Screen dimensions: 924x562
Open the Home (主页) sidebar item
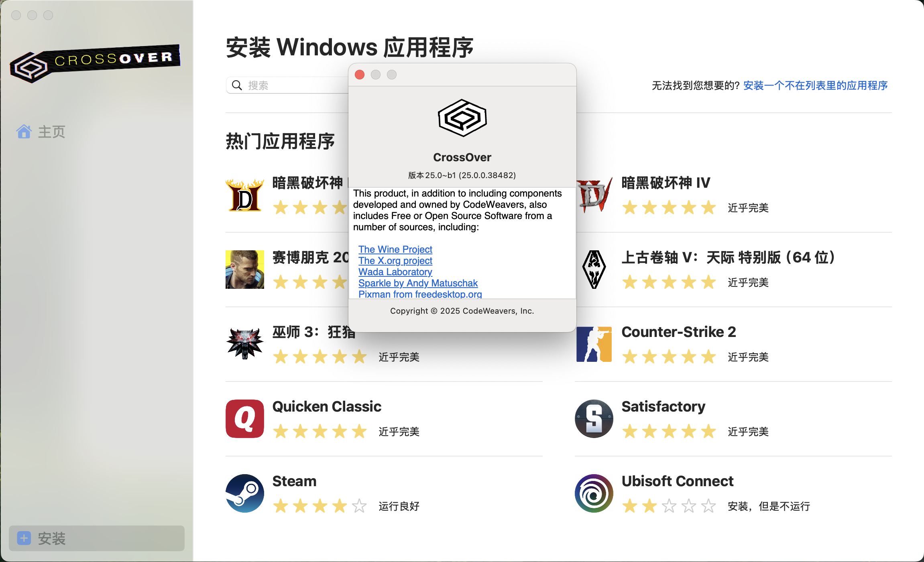coord(41,132)
